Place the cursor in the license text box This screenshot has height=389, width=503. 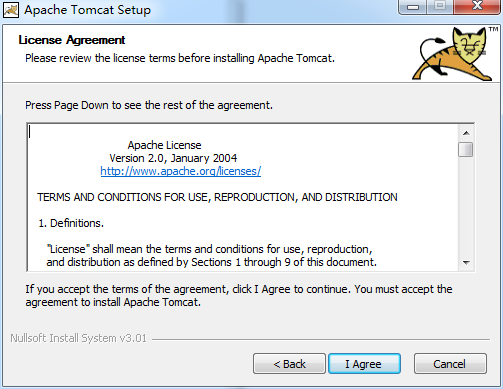pos(243,197)
